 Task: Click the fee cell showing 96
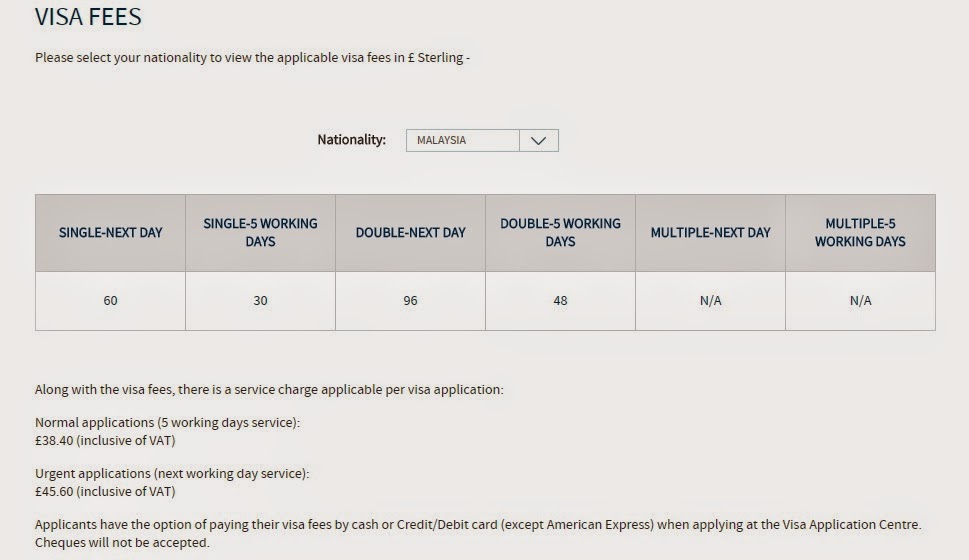tap(410, 301)
